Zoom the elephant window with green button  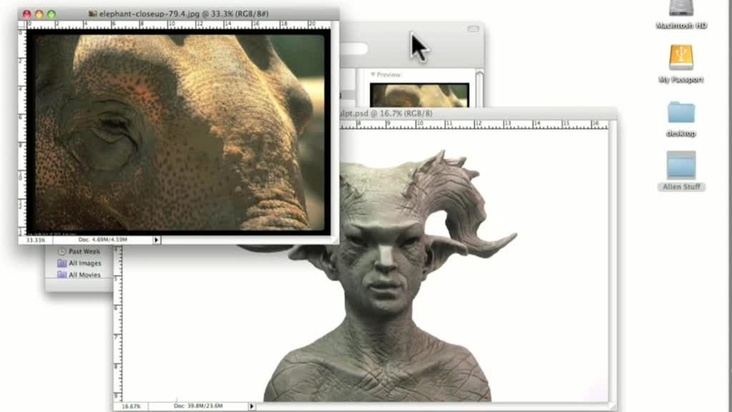51,15
